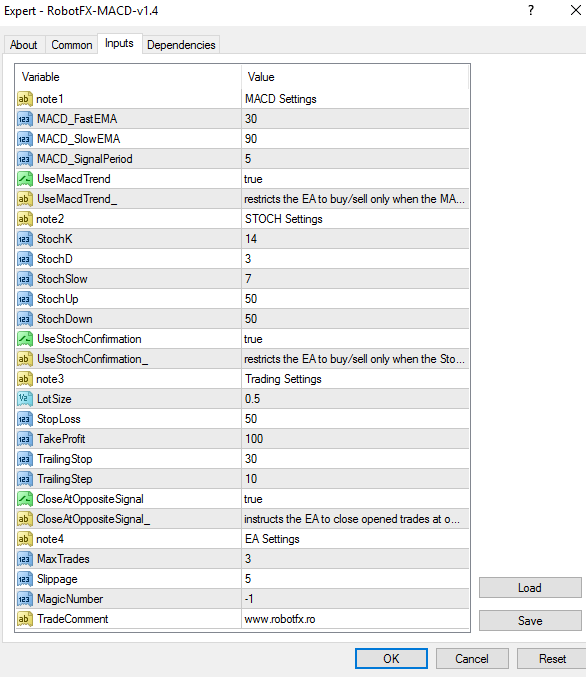Click the double-type icon beside LotSize
This screenshot has width=586, height=677.
[25, 399]
